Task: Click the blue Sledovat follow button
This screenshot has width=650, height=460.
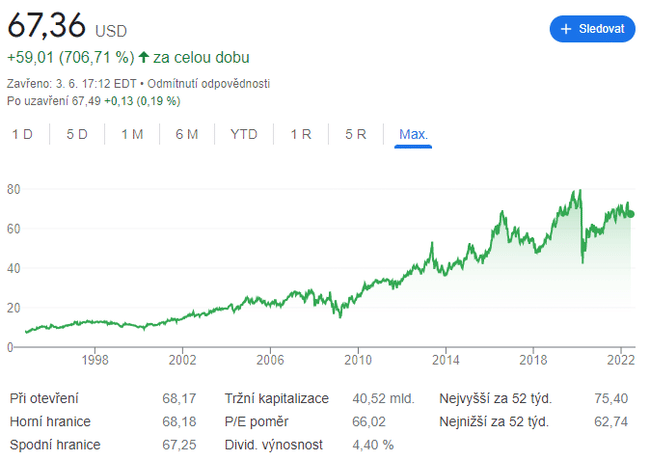Action: (x=592, y=29)
